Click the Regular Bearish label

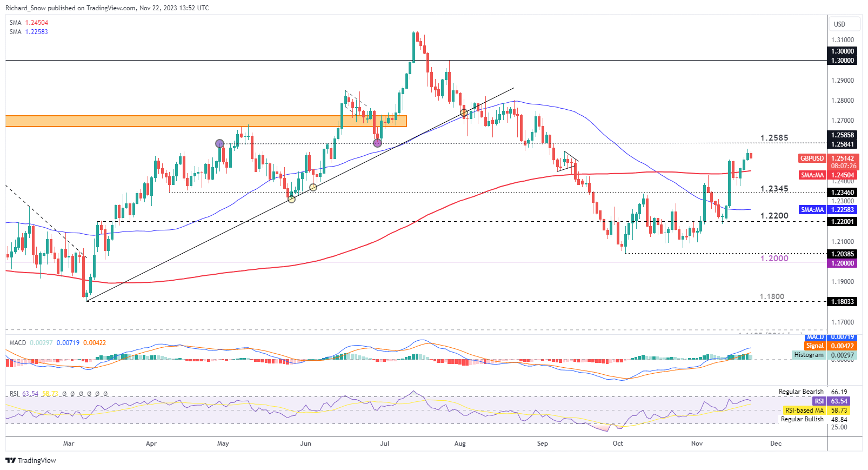801,392
